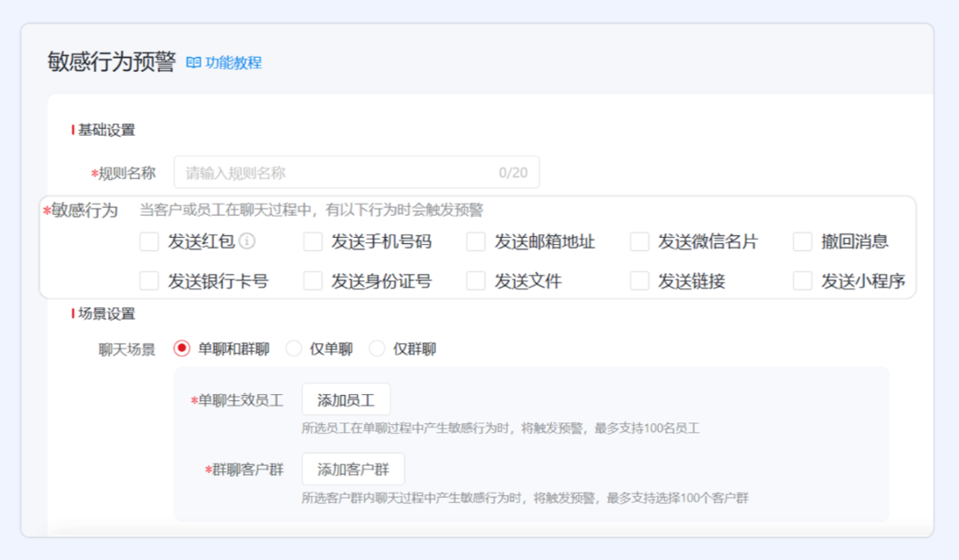Click the 功能教程 book icon
The width and height of the screenshot is (959, 560).
tap(193, 63)
